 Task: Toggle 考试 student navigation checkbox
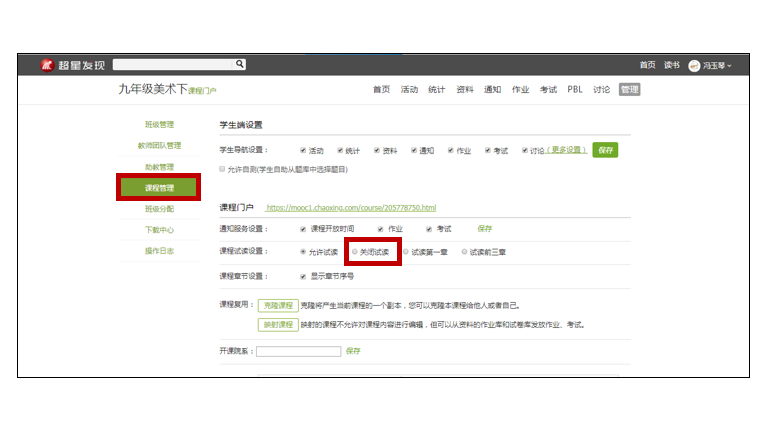488,150
